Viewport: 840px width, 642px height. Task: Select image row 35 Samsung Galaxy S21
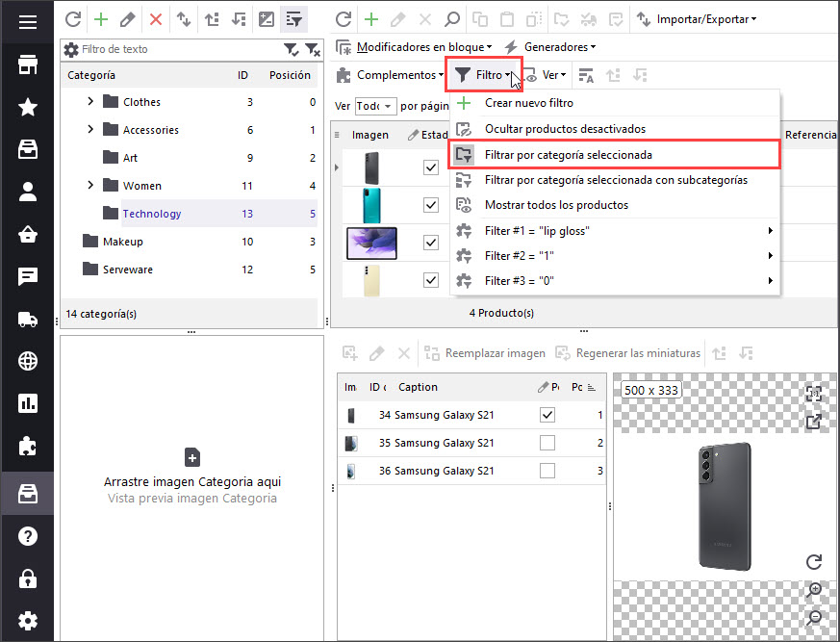(x=471, y=443)
